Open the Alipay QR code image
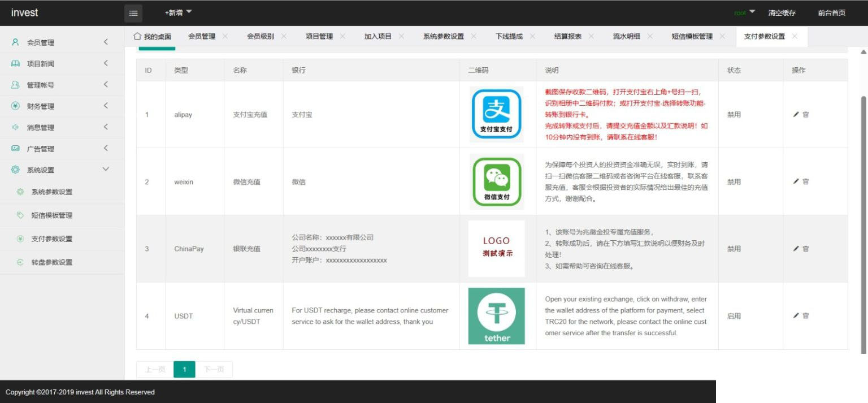 tap(496, 114)
